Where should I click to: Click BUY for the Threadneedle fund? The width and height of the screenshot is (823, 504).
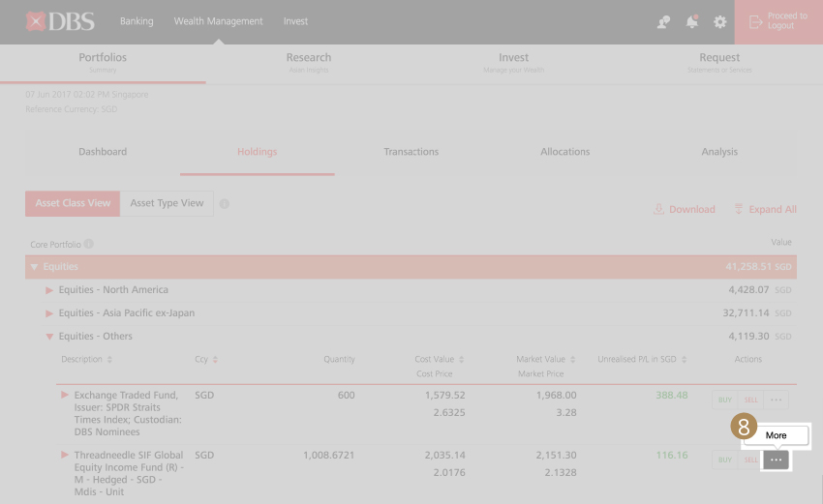coord(725,460)
